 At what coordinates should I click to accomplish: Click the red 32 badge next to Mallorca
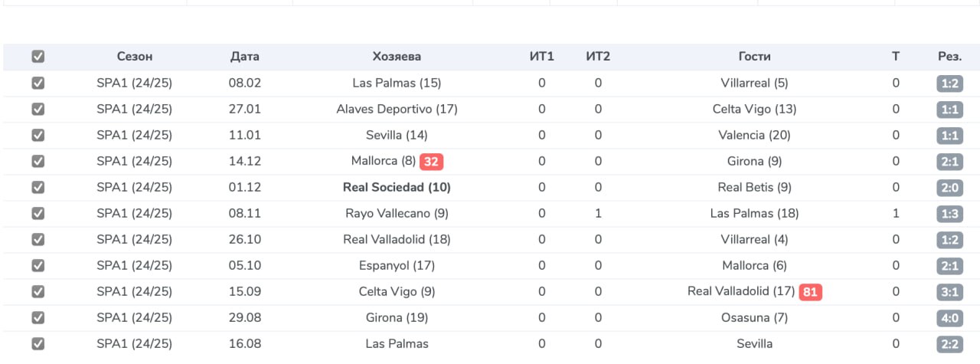432,162
